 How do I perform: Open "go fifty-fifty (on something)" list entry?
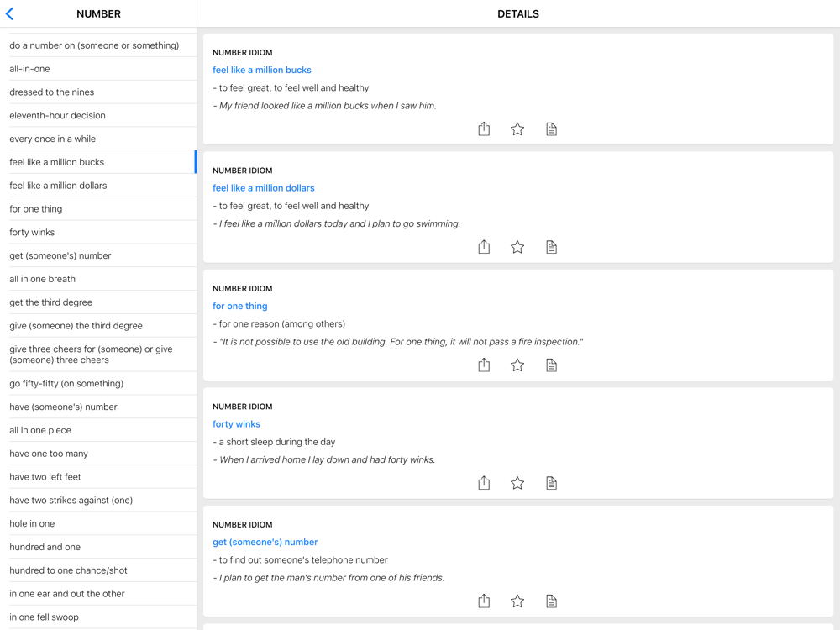[x=66, y=384]
